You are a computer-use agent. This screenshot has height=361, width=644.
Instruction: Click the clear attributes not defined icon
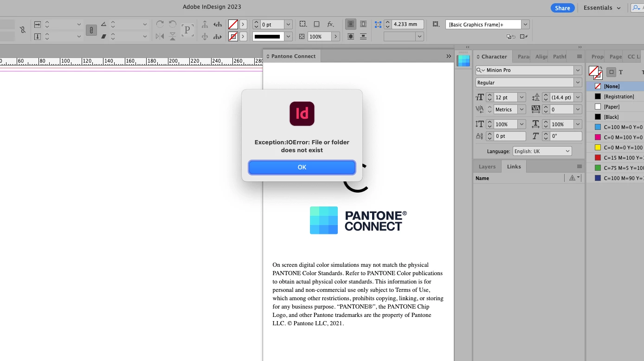(x=523, y=36)
